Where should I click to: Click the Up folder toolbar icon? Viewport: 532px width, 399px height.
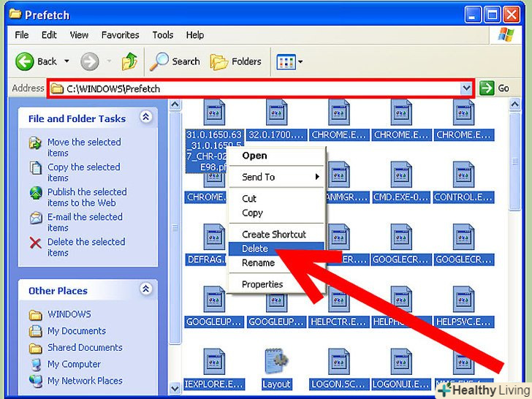[x=128, y=61]
